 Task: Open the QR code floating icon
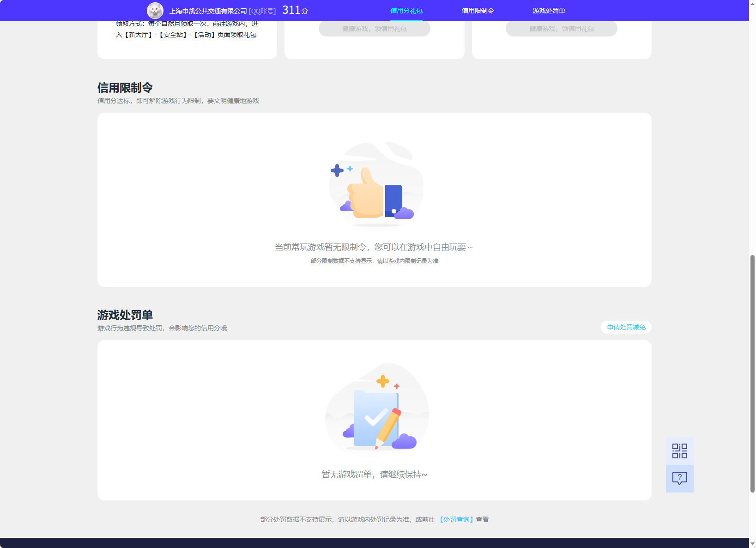(679, 451)
